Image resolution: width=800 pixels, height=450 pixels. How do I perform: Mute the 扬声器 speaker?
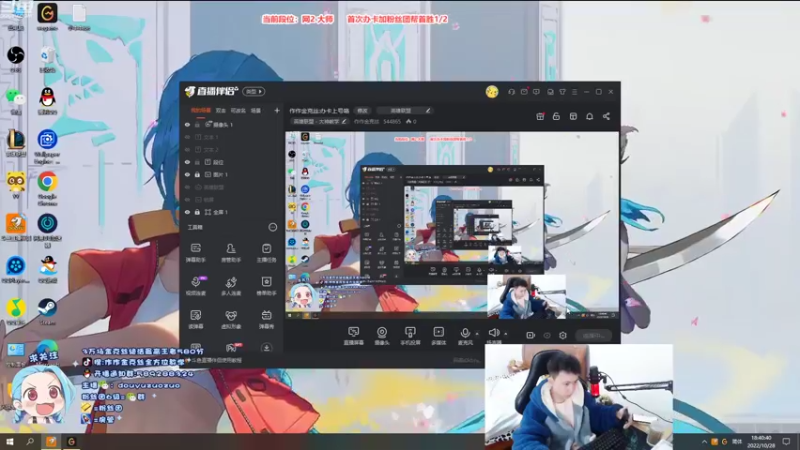[493, 336]
